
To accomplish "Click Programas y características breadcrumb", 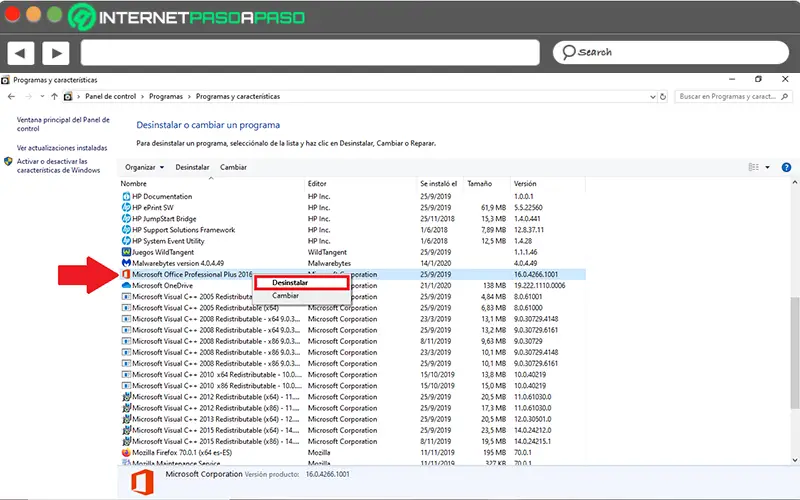I will tap(238, 96).
